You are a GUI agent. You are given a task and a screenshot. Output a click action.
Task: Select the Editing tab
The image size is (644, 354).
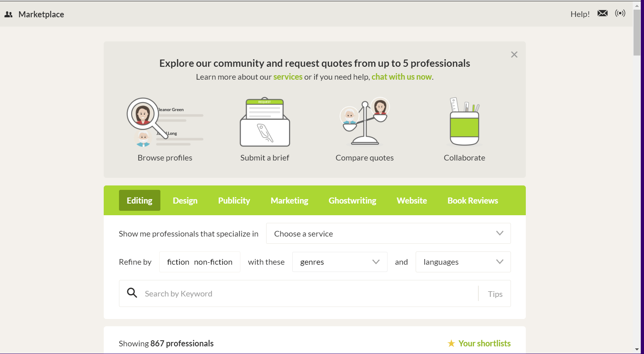point(139,200)
